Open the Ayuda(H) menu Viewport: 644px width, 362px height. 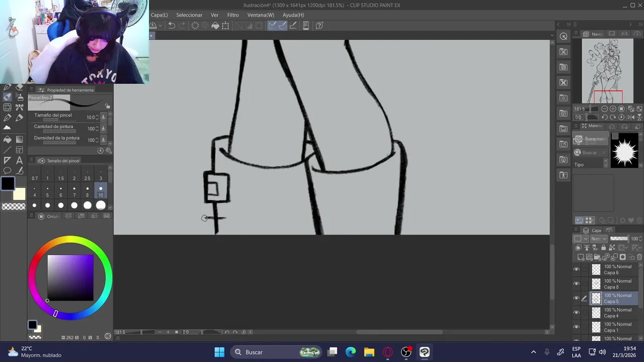[x=293, y=15]
